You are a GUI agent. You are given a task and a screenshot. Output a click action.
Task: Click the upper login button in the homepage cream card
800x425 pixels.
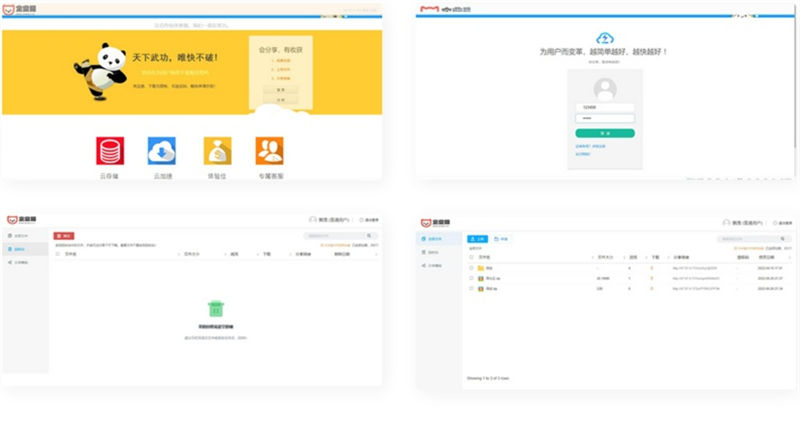281,90
